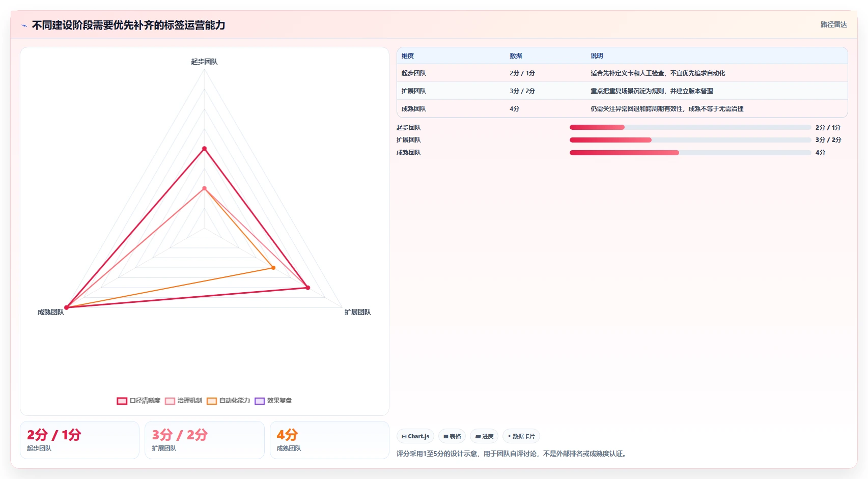Click the 2分 / 1分 value right of progress bar
Image resolution: width=868 pixels, height=479 pixels.
coord(828,128)
